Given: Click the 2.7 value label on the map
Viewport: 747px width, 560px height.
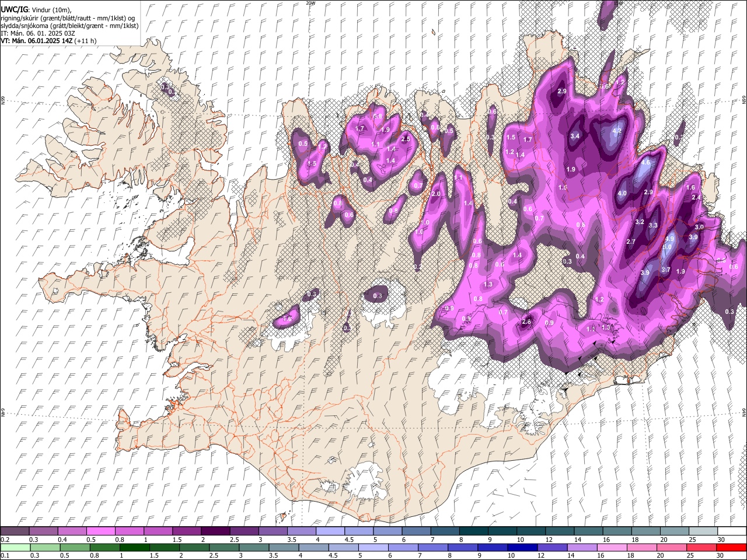Looking at the screenshot, I should (631, 242).
